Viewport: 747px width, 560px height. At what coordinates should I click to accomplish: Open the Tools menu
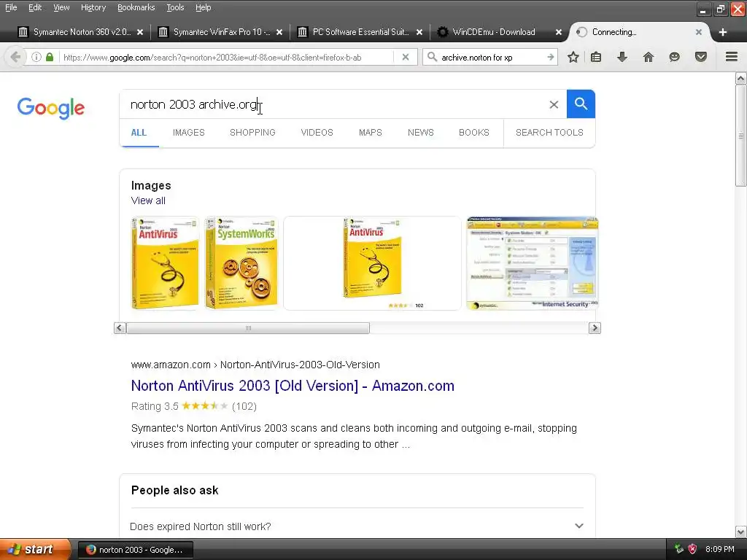tap(175, 7)
